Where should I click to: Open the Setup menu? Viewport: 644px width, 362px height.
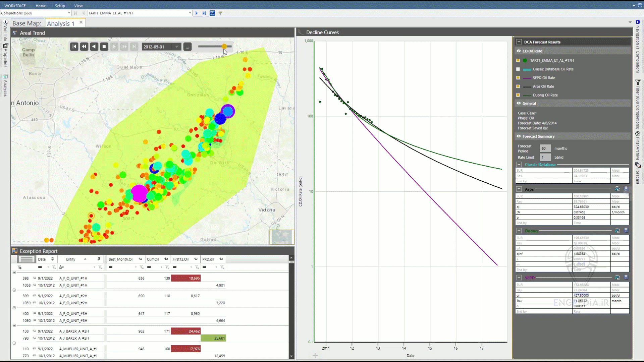[x=60, y=6]
